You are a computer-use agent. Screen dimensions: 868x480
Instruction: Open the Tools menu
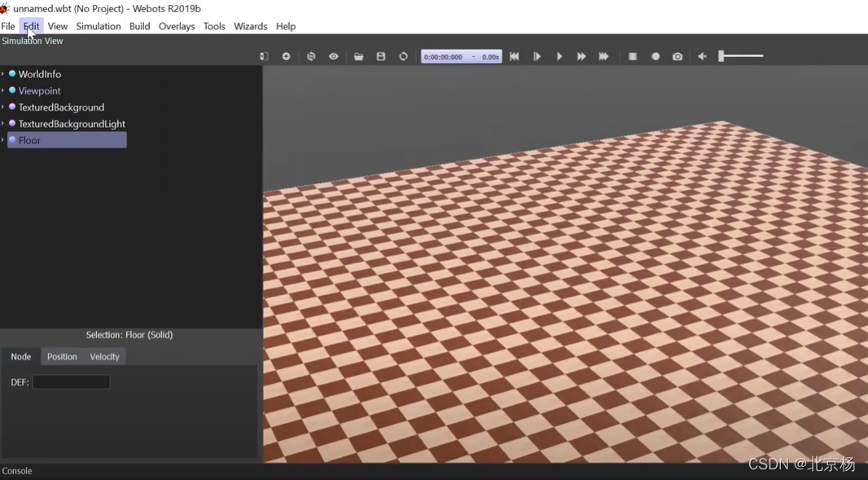click(214, 26)
